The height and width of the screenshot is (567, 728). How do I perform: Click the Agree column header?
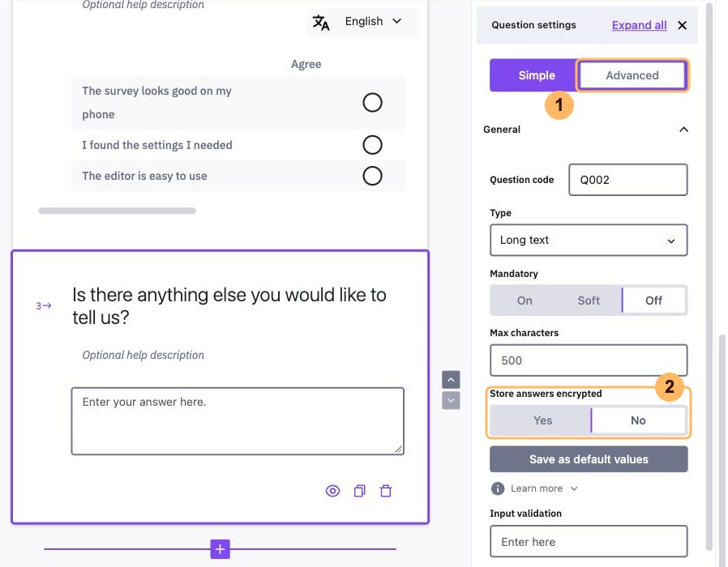coord(306,64)
